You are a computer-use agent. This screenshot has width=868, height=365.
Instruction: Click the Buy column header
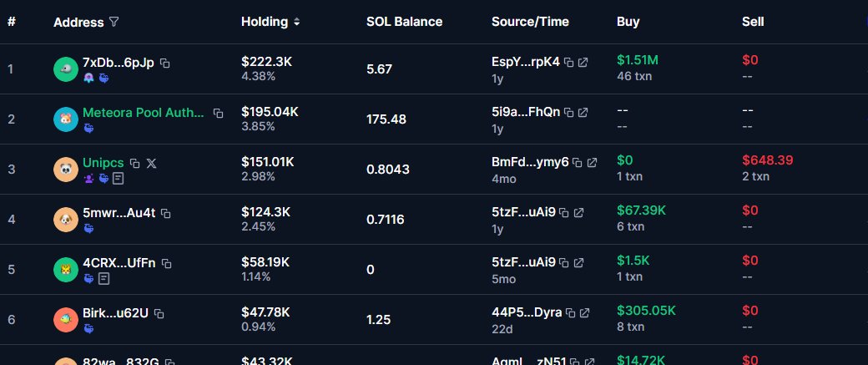[628, 22]
